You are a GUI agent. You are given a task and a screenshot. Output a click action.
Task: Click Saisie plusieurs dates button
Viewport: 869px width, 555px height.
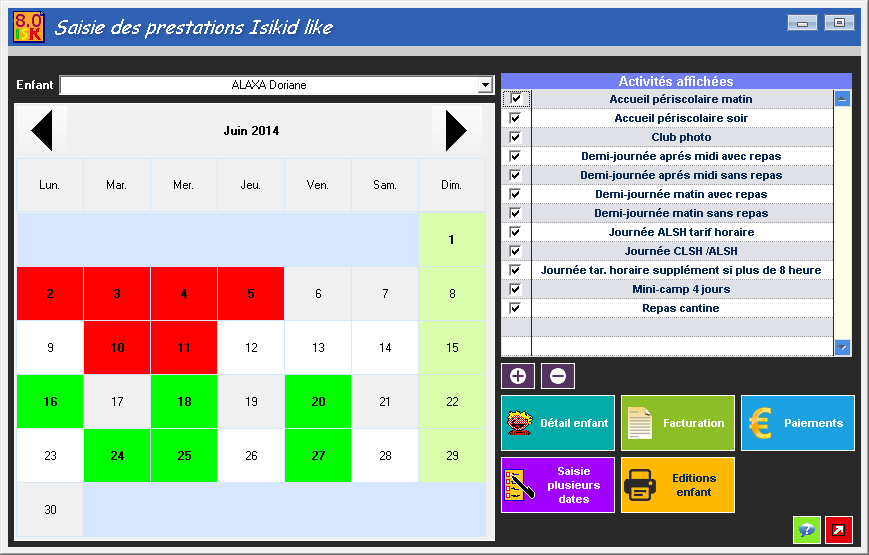pos(558,485)
